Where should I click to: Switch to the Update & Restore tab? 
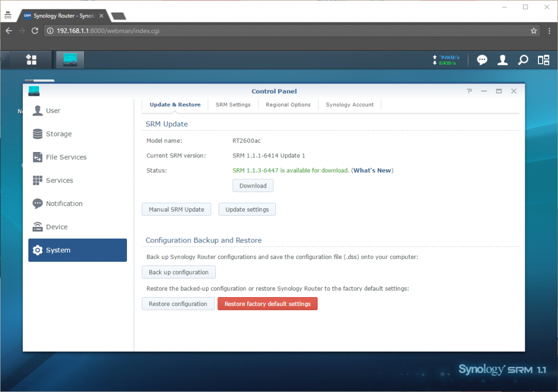175,105
